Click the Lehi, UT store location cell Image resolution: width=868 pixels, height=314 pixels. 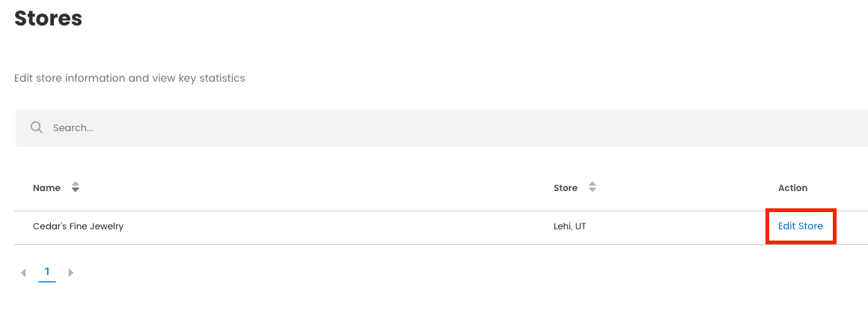[569, 226]
